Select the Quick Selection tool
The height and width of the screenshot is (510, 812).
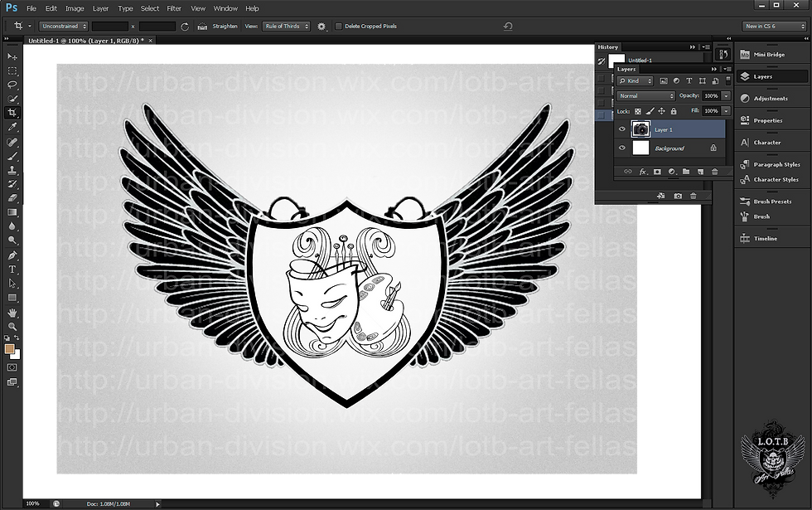coord(12,99)
